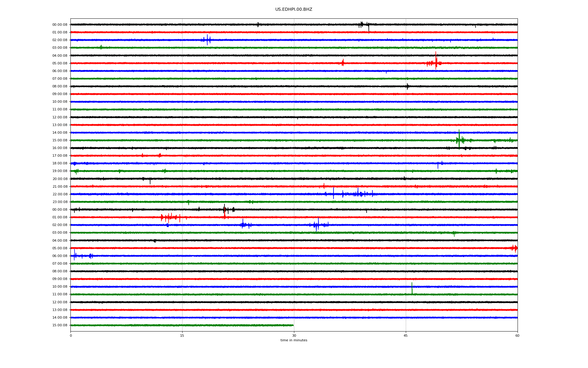Viewport: 588px width, 368px height.
Task: Click the 60 tick label on the x-axis
Action: coord(517,335)
